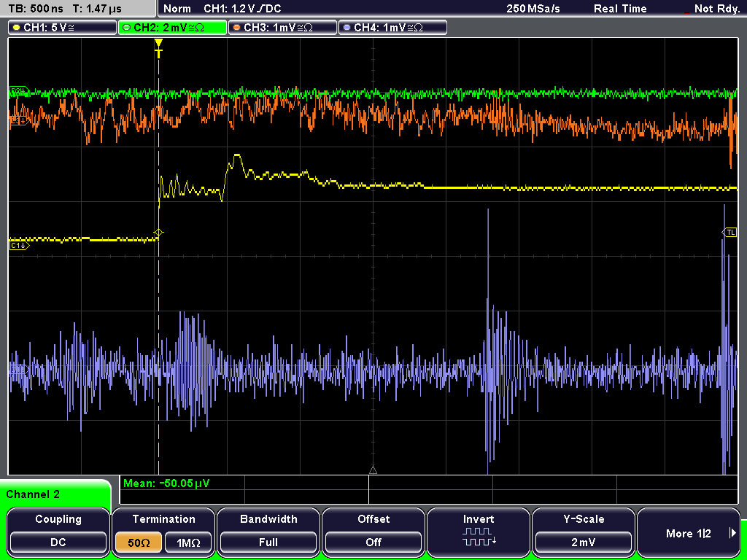This screenshot has width=747, height=560.
Task: Select the CH3: 1 mV channel tab
Action: [x=282, y=28]
